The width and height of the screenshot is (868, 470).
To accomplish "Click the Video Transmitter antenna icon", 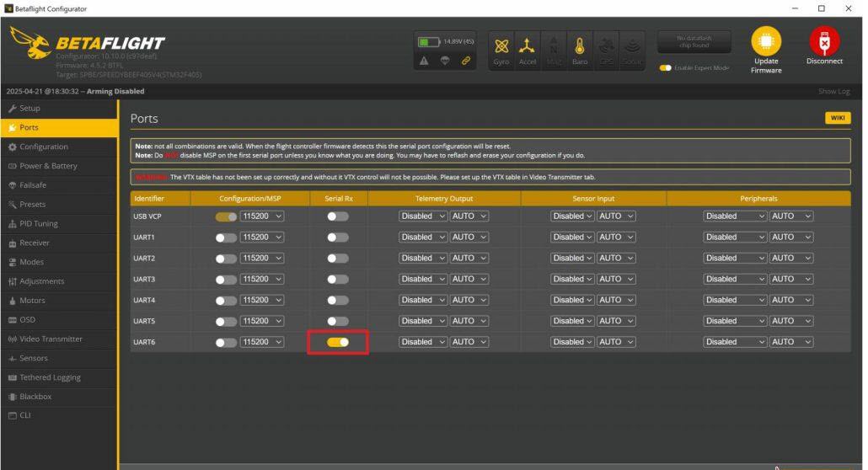I will [x=12, y=339].
